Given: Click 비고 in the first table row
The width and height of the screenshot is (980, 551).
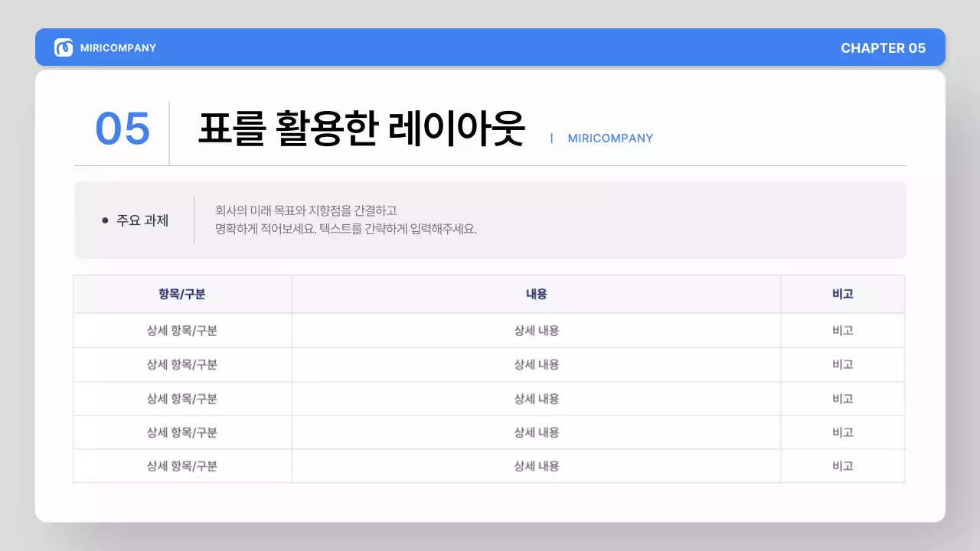Looking at the screenshot, I should coord(843,331).
